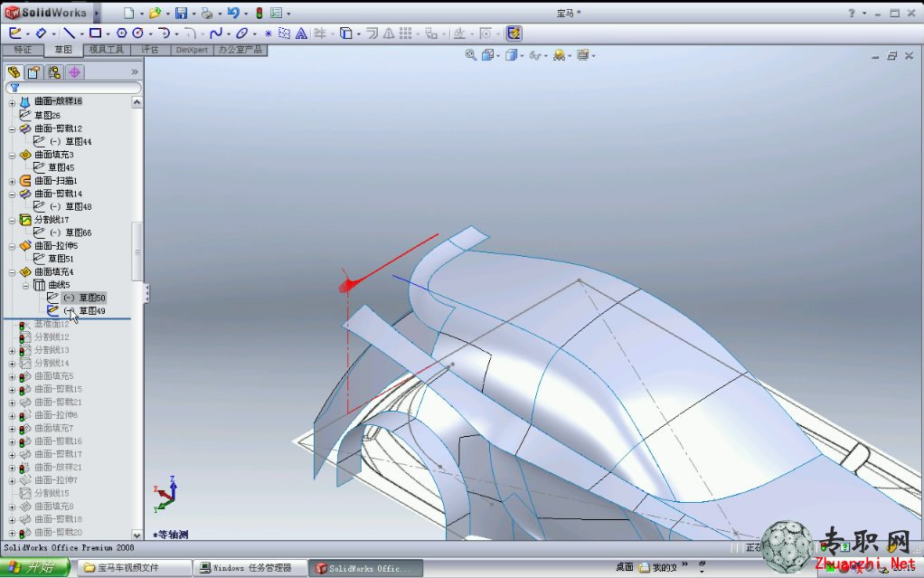Switch to the 评估 tab
Screen dimensions: 924x578
click(150, 50)
